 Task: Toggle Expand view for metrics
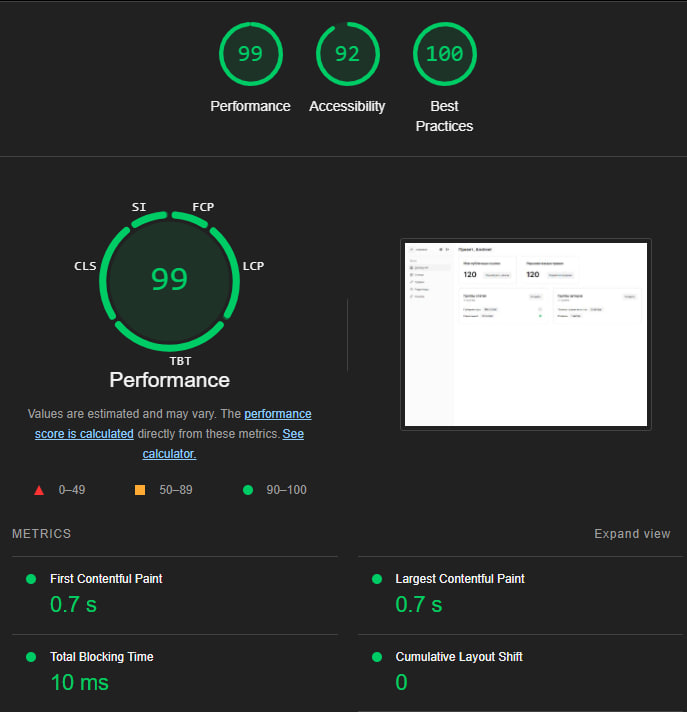pos(632,534)
